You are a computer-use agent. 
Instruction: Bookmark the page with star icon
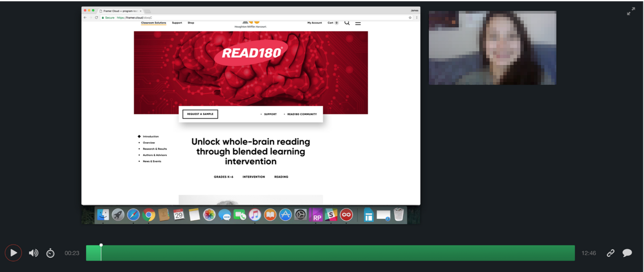point(410,18)
